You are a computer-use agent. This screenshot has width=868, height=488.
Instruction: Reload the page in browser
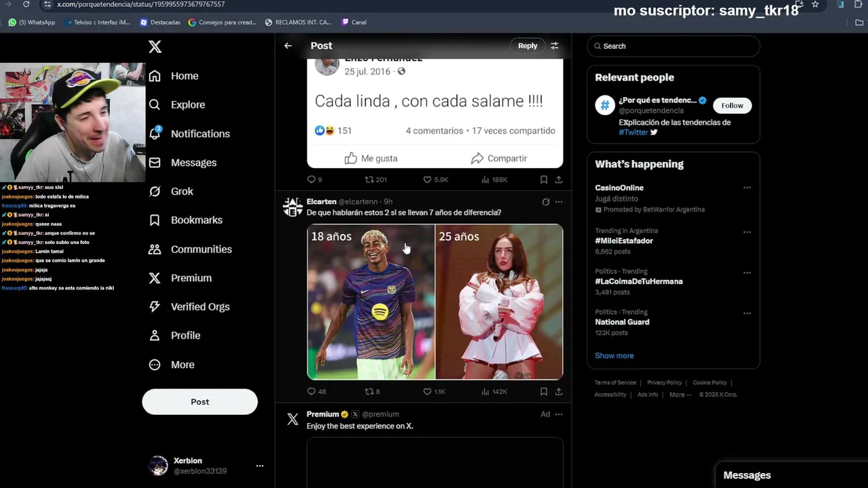pos(26,4)
